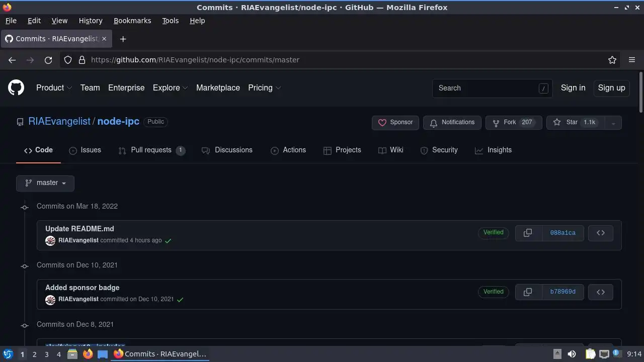Click the Sign up button
The height and width of the screenshot is (362, 644).
tap(611, 87)
